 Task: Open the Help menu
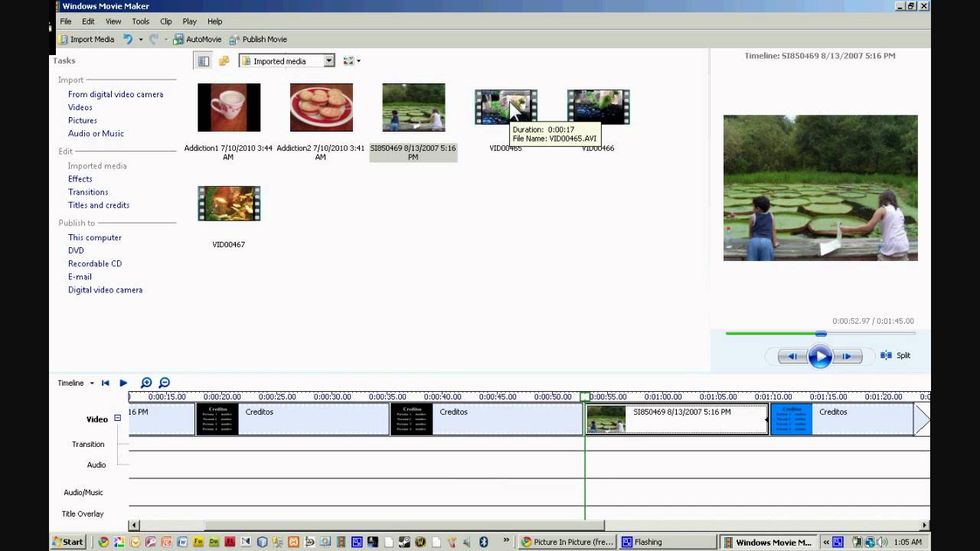pyautogui.click(x=215, y=21)
